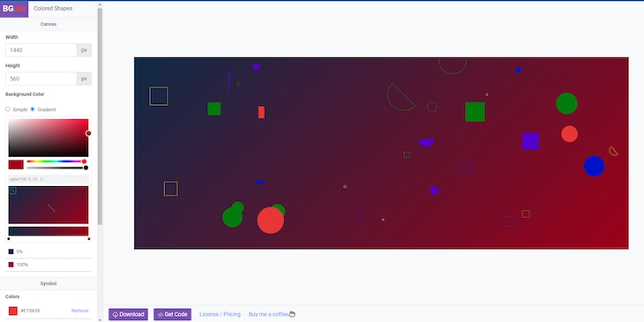Open the License / Pricing link
Image resolution: width=644 pixels, height=322 pixels.
point(221,314)
